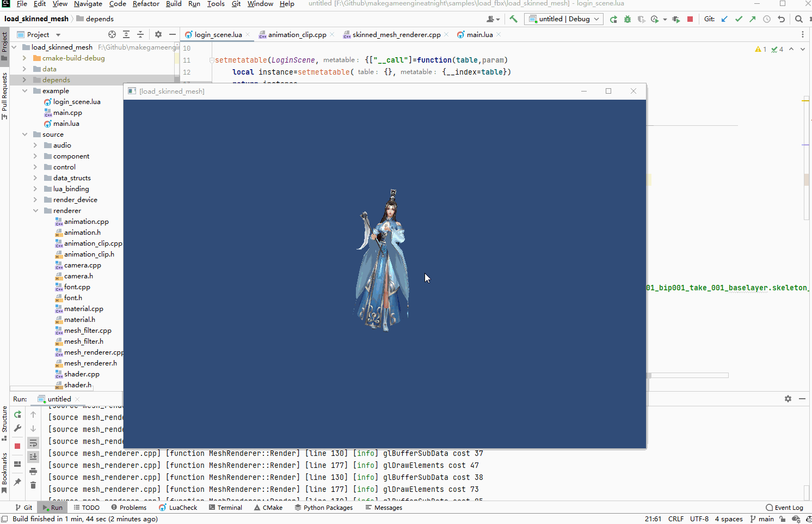The image size is (812, 524).
Task: Open the Refactor menu
Action: point(146,4)
